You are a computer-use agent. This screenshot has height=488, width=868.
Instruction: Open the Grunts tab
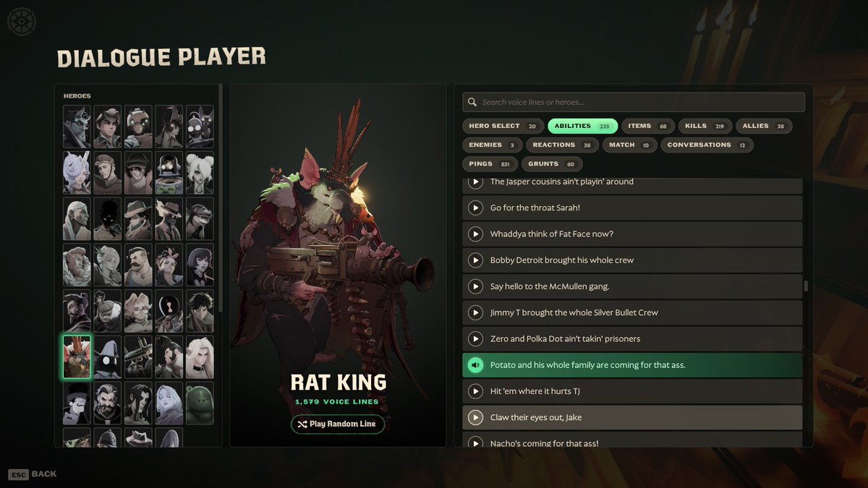(551, 164)
